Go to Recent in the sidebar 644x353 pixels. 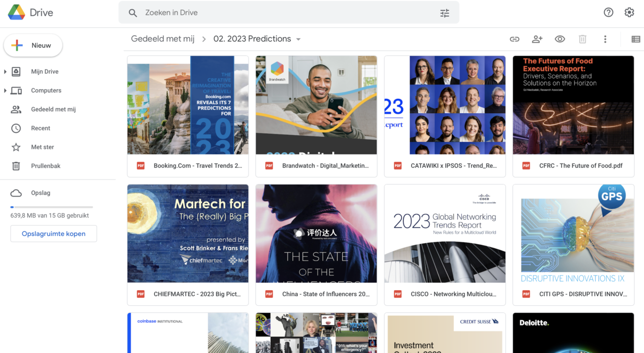tap(40, 128)
